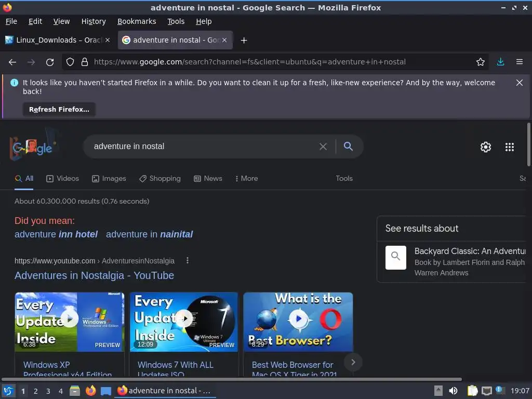
Task: Open options for YouTube result
Action: [x=187, y=261]
